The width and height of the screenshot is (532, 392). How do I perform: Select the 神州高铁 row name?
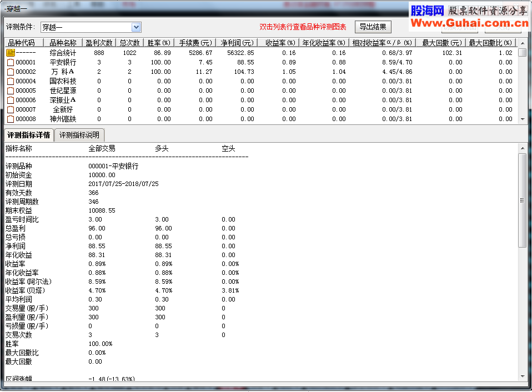63,119
